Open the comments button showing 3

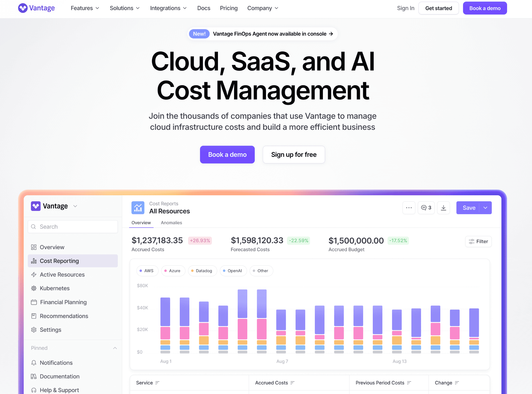point(426,208)
